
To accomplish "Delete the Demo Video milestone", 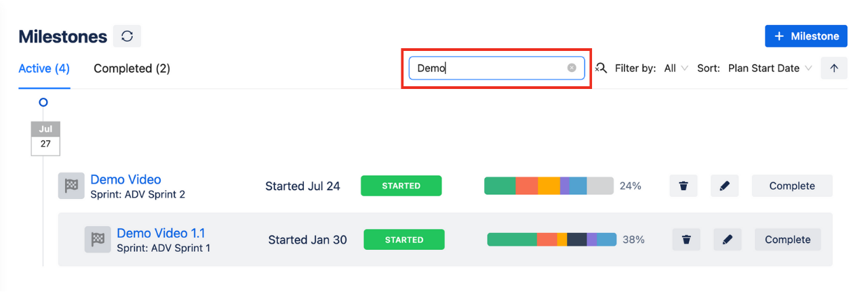I will pos(684,186).
